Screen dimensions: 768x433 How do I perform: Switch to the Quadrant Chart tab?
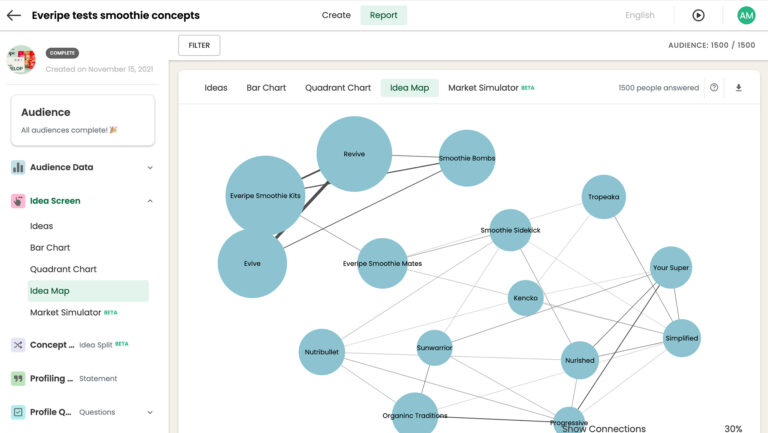tap(338, 88)
